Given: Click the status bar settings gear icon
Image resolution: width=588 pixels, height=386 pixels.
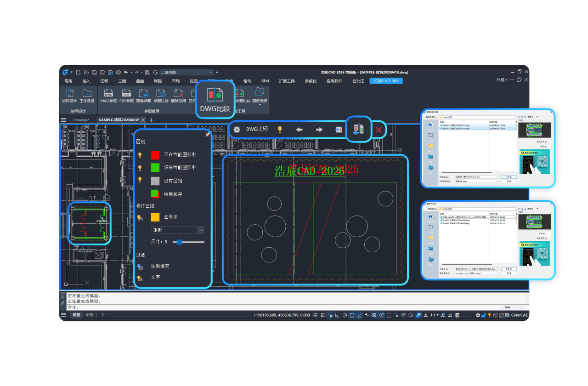Looking at the screenshot, I should coord(478,315).
